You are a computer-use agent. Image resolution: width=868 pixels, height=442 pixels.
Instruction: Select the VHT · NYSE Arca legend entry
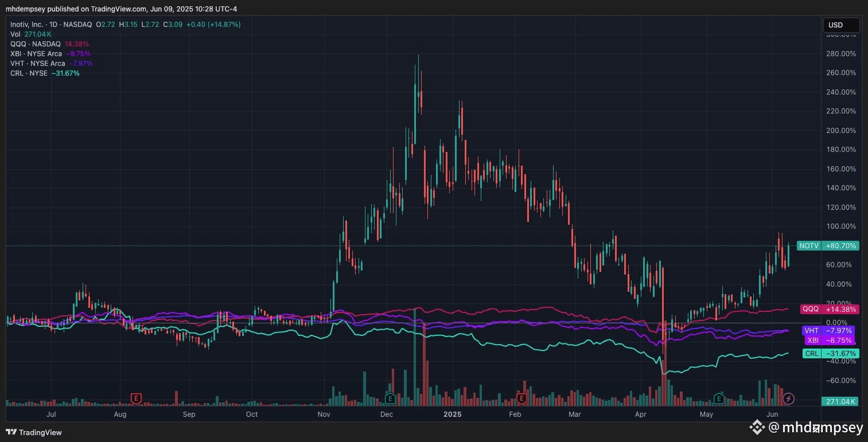tap(38, 64)
